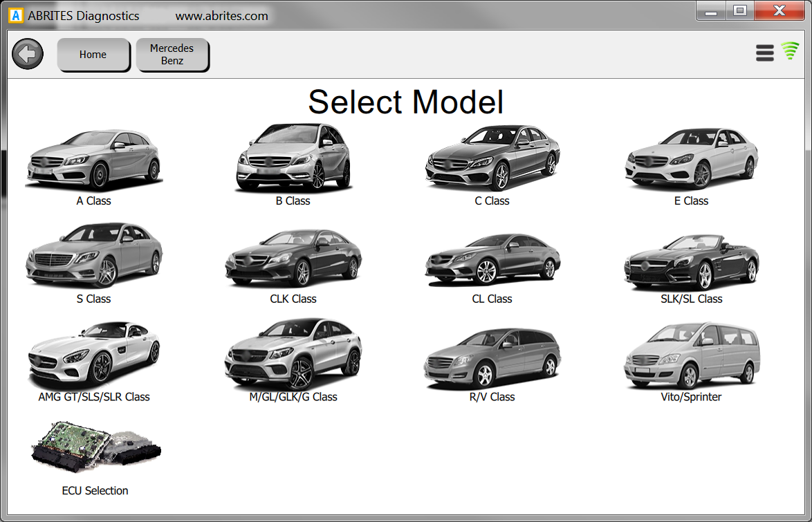Image resolution: width=812 pixels, height=522 pixels.
Task: Select the B Class car image
Action: [293, 158]
